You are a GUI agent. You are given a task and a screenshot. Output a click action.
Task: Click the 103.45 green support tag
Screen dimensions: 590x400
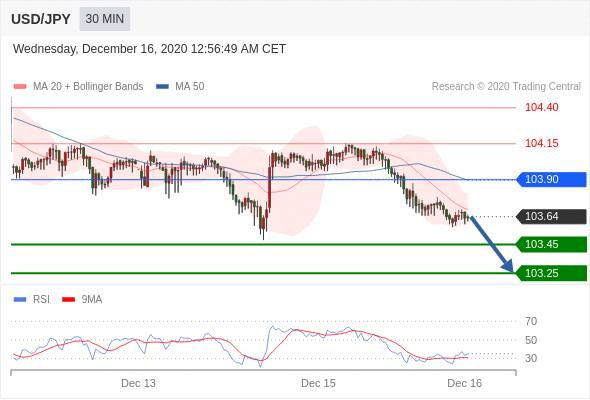(x=551, y=244)
